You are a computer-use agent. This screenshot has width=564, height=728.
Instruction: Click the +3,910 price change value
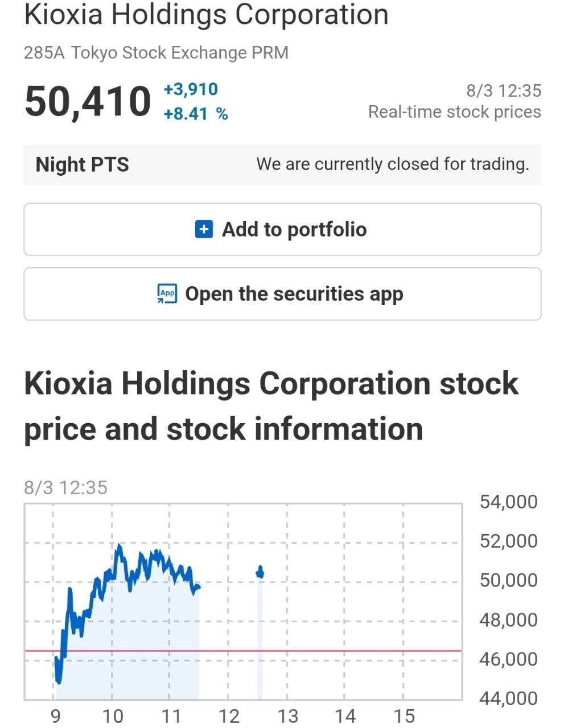coord(191,89)
